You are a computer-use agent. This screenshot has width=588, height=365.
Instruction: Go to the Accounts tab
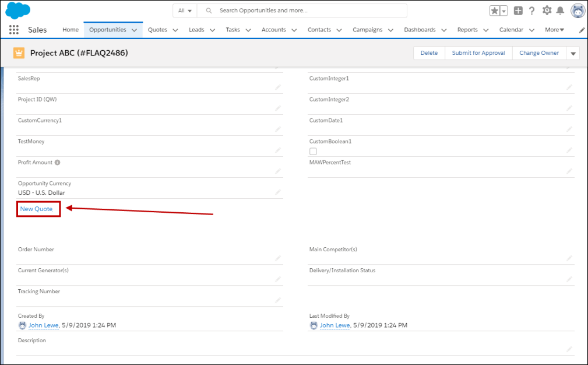(273, 30)
